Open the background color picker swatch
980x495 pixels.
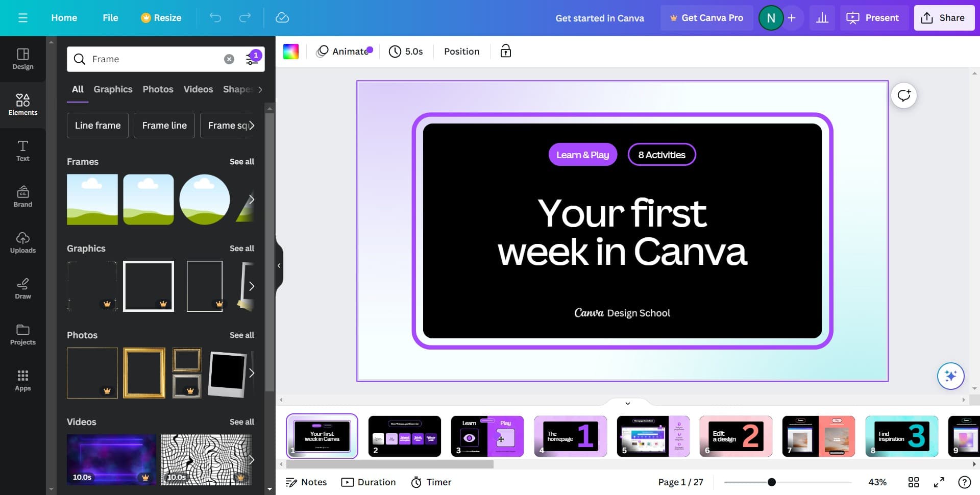[x=291, y=51]
